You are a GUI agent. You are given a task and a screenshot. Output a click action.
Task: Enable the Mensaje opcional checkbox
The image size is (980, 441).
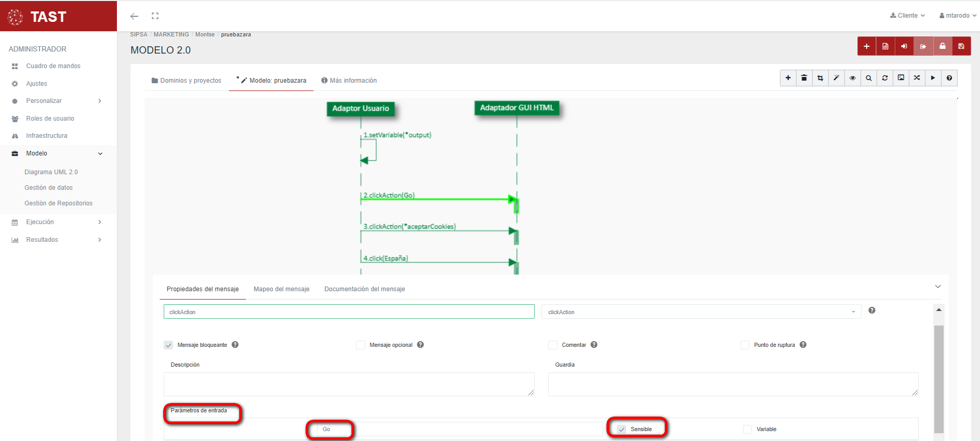click(x=361, y=345)
